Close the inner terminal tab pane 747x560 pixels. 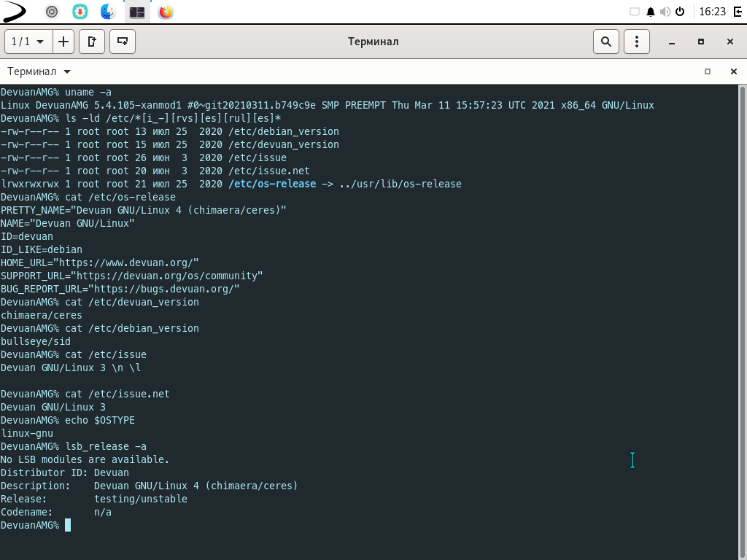(x=734, y=71)
